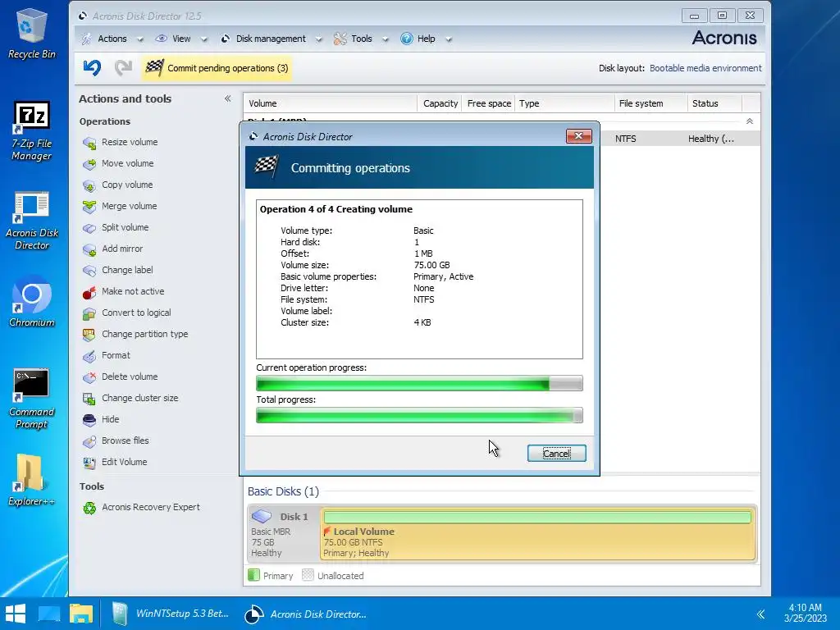
Task: Sort by Free space column header
Action: 489,103
